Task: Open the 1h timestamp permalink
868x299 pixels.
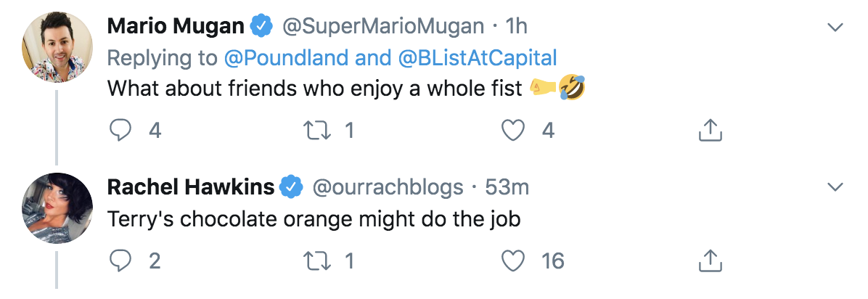Action: pyautogui.click(x=516, y=27)
